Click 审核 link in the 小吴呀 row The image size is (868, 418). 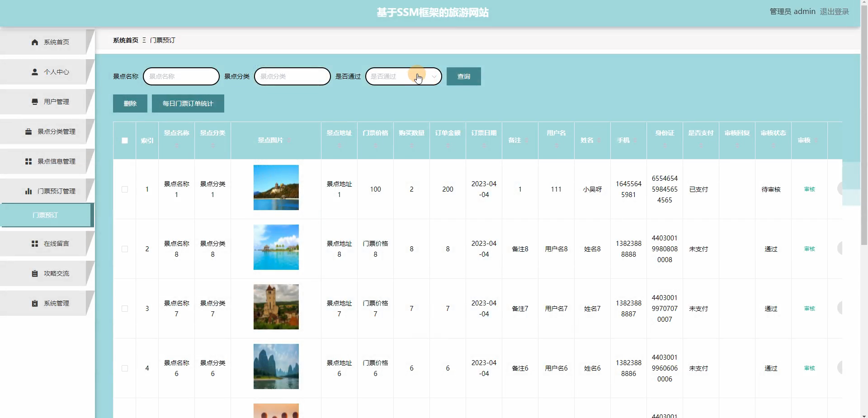(809, 189)
